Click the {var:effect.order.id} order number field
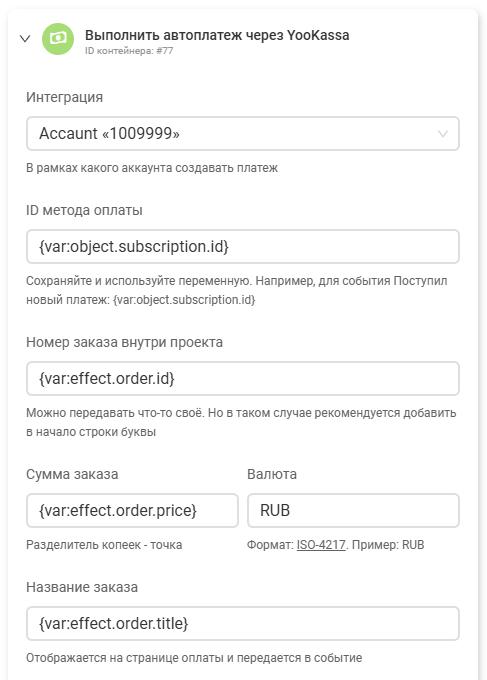Screen dimensions: 487x680 point(243,379)
